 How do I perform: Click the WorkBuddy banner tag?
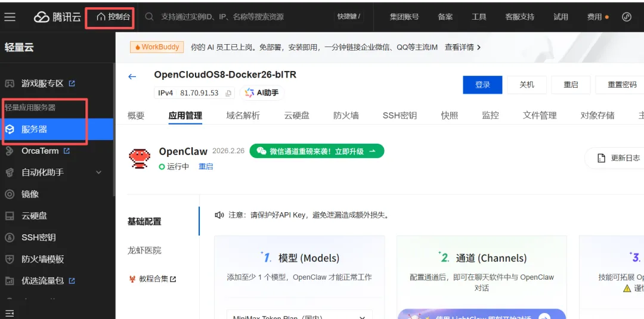click(x=156, y=47)
